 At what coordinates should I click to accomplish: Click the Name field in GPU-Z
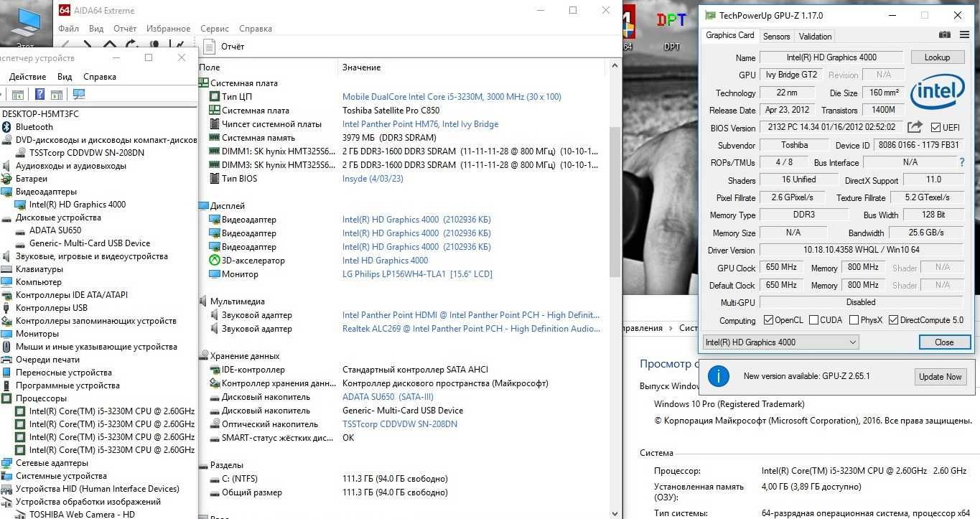coord(832,57)
